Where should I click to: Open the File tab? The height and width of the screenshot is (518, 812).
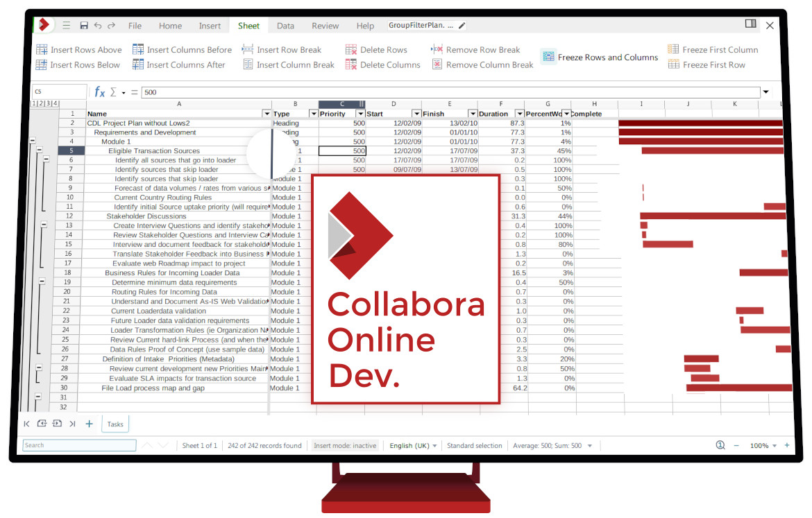point(135,26)
